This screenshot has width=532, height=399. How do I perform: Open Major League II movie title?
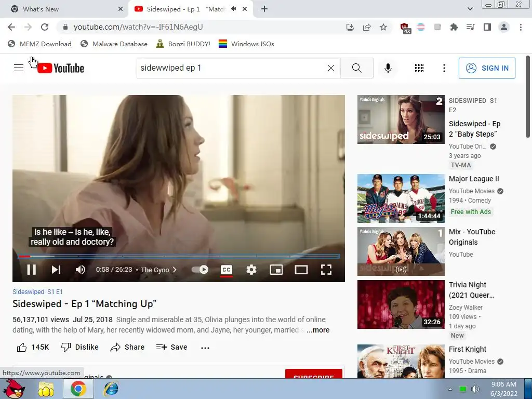click(x=474, y=179)
